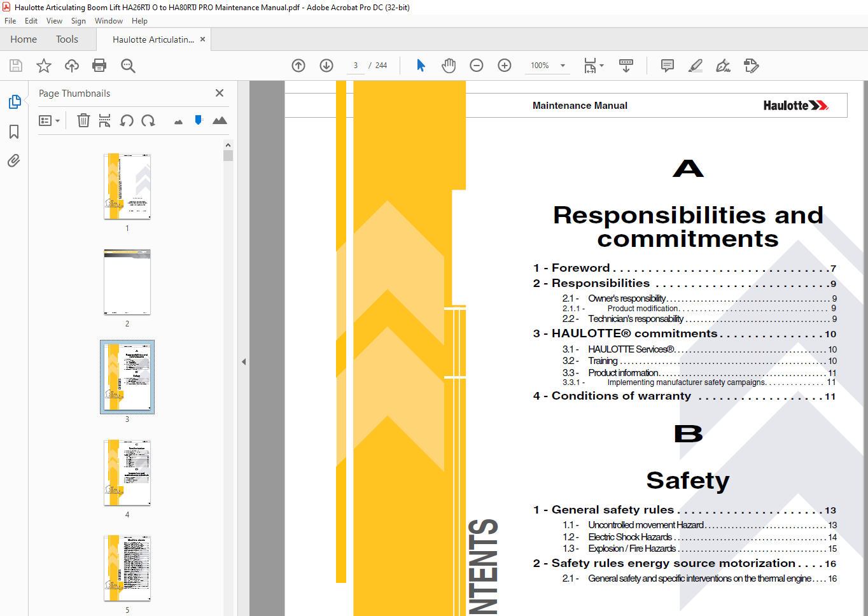
Task: Select page 2 thumbnail
Action: click(x=127, y=282)
